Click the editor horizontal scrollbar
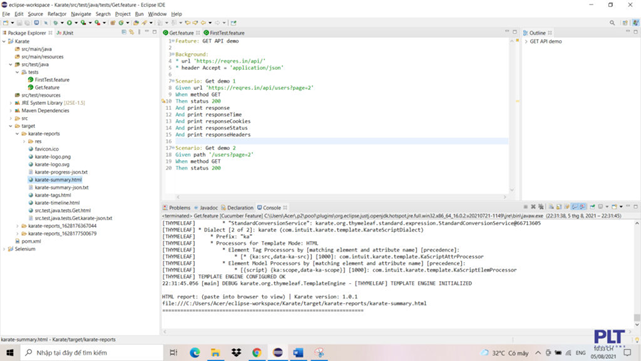The image size is (641, 361). [x=341, y=197]
